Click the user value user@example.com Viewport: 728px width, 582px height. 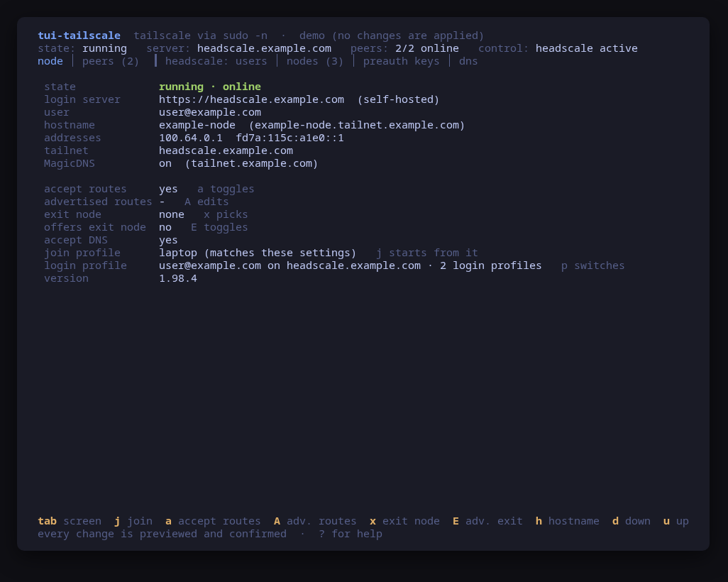(x=210, y=112)
